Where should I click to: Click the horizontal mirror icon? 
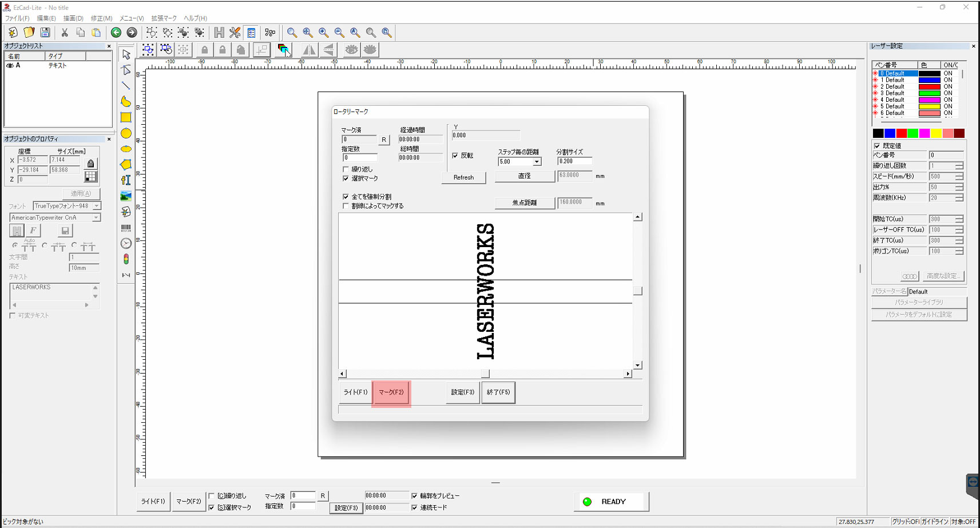click(x=310, y=50)
